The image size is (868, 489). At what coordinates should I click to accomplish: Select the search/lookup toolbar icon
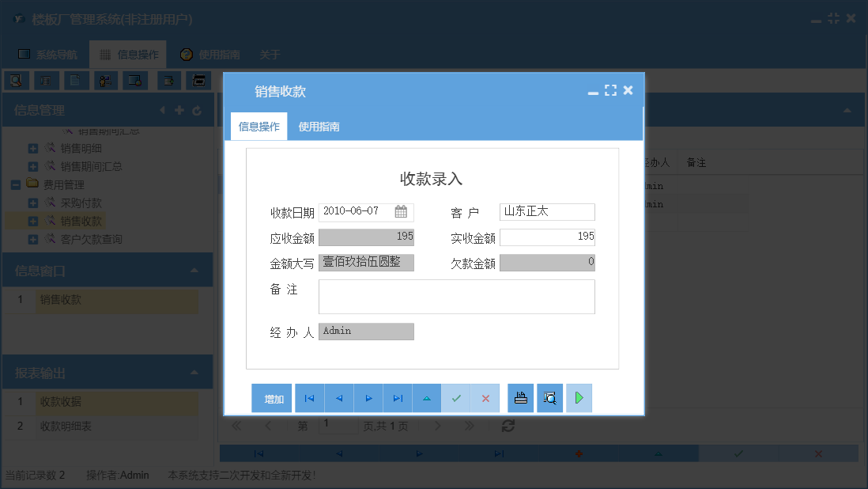tap(15, 80)
